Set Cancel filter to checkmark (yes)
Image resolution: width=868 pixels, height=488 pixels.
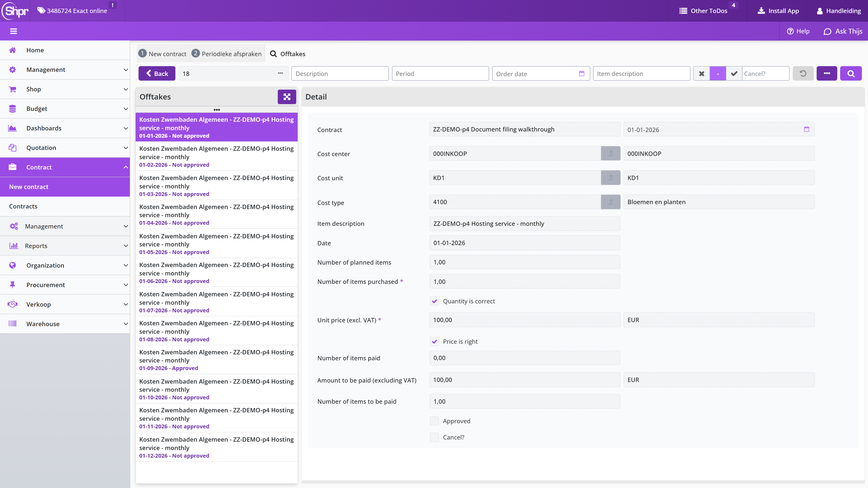coord(734,73)
